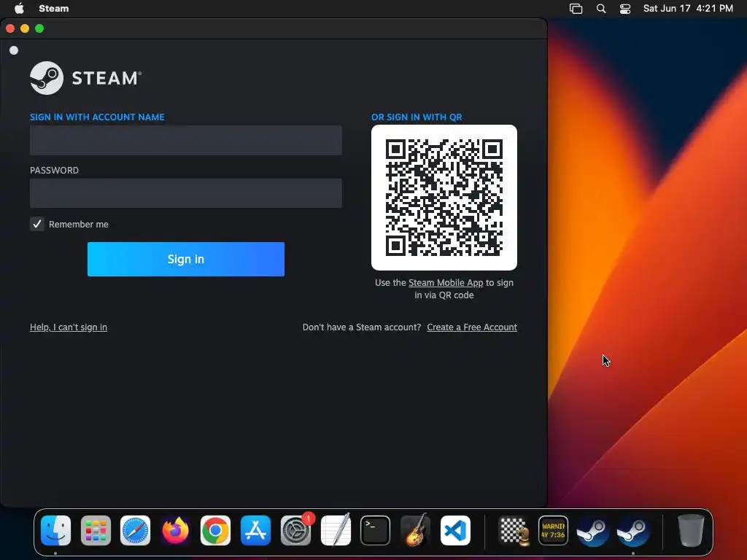Viewport: 747px width, 560px height.
Task: Follow the Create a Free Account link
Action: [472, 327]
